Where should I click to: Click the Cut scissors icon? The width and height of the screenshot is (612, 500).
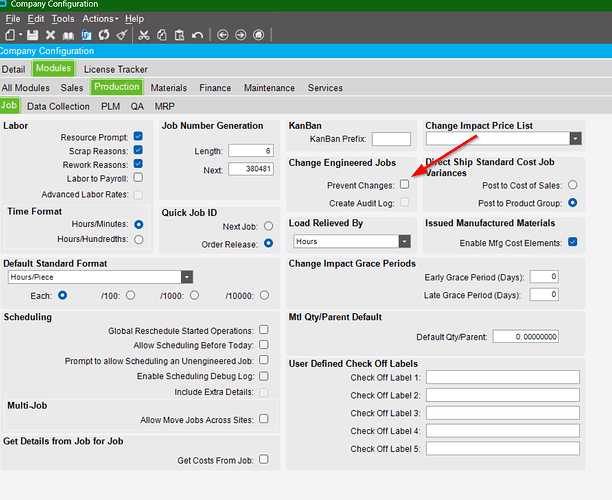tap(144, 35)
